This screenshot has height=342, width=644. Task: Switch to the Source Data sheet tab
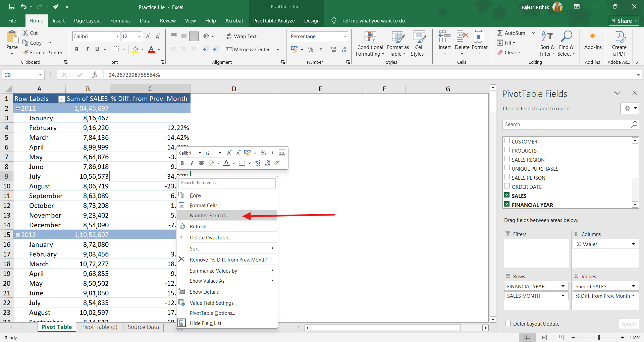tap(143, 327)
